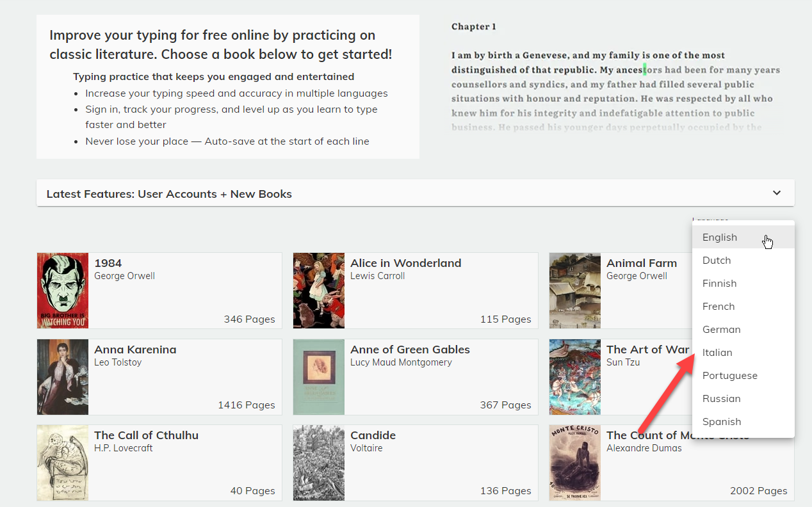Click the Chapter 1 typing preview text
This screenshot has width=812, height=507.
click(615, 84)
